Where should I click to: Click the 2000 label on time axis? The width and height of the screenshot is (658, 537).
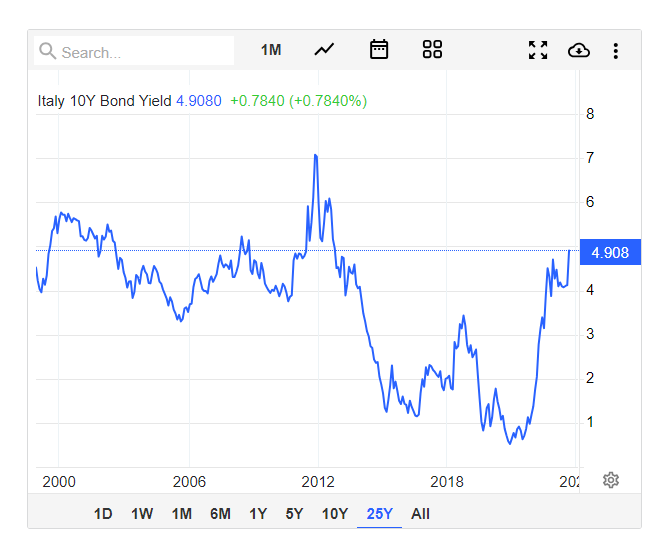(59, 482)
